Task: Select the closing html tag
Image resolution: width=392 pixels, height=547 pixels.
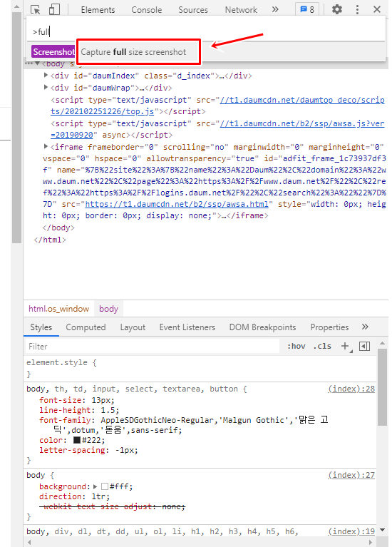Action: 50,240
